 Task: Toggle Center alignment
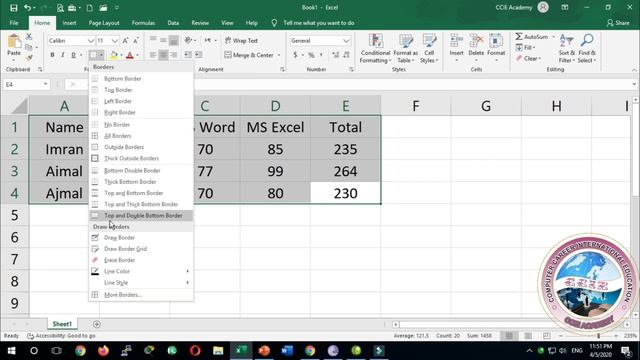point(163,55)
